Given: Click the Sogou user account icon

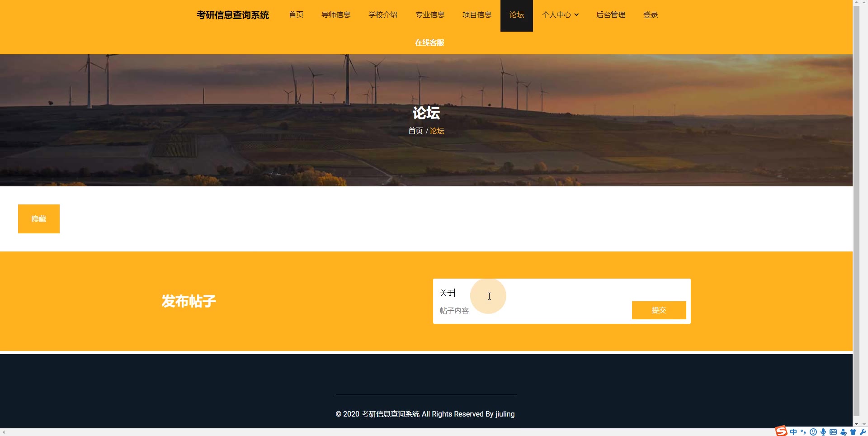Looking at the screenshot, I should point(843,432).
